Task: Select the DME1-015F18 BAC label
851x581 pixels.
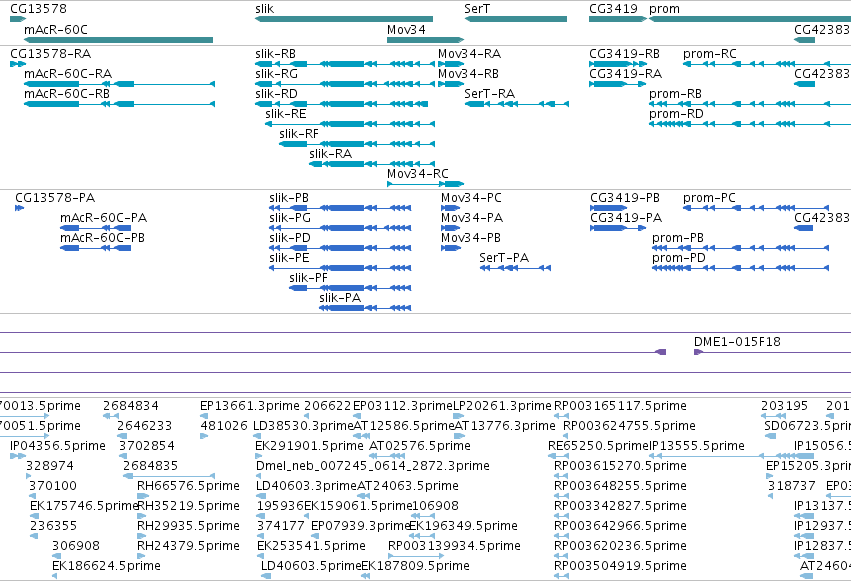Action: 737,342
